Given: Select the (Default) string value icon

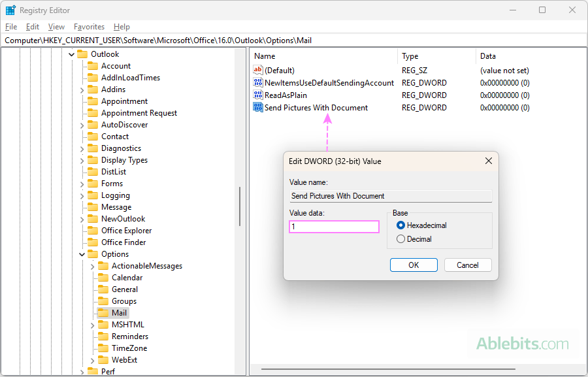Looking at the screenshot, I should coord(258,70).
